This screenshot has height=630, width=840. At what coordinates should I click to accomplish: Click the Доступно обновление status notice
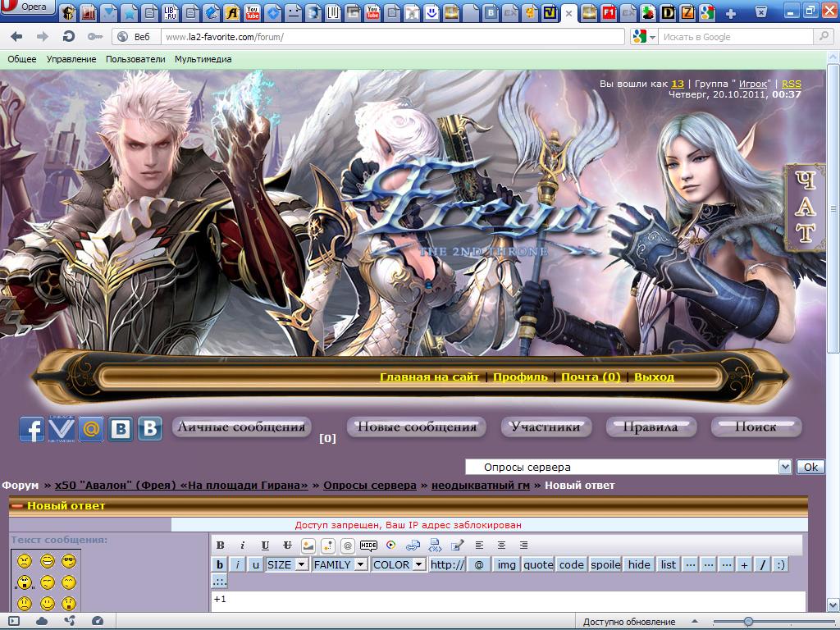click(x=629, y=622)
